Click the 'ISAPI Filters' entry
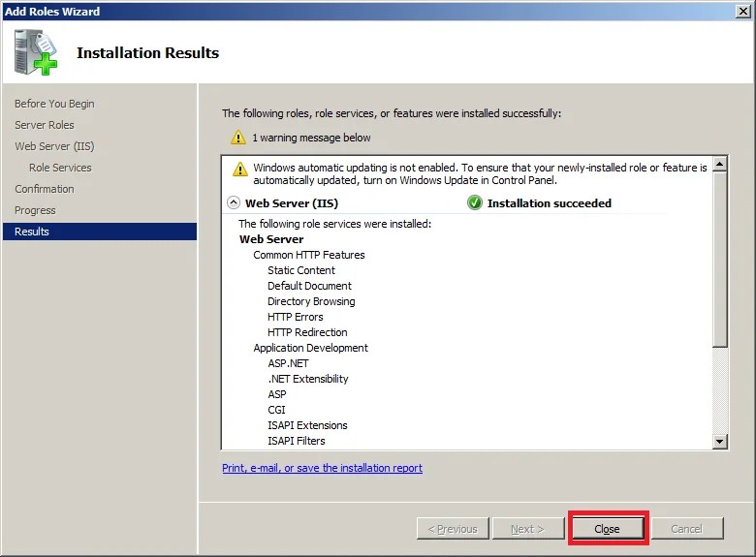Viewport: 756px width, 557px height. [x=297, y=441]
